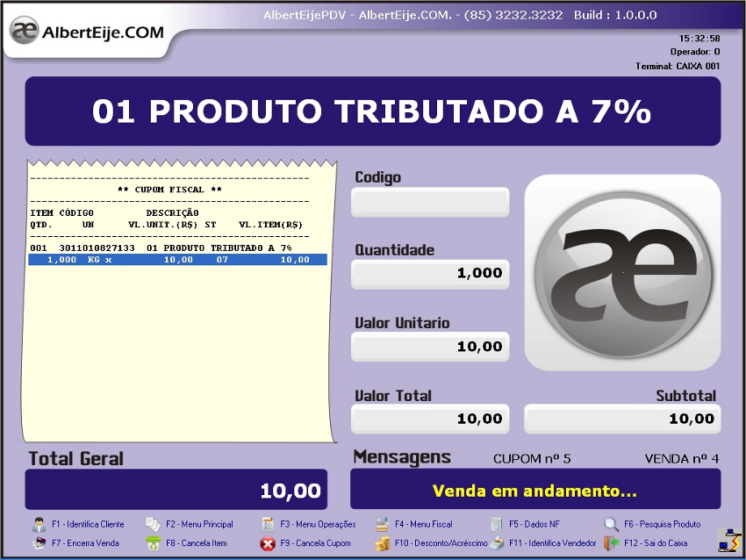
Task: Open F5 - Dados NF
Action: click(534, 524)
